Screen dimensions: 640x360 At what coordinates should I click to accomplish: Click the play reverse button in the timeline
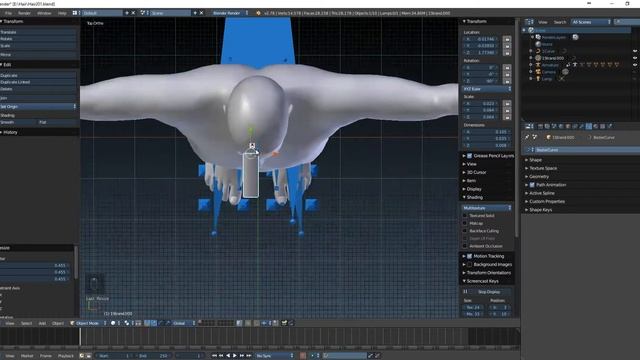pos(228,356)
